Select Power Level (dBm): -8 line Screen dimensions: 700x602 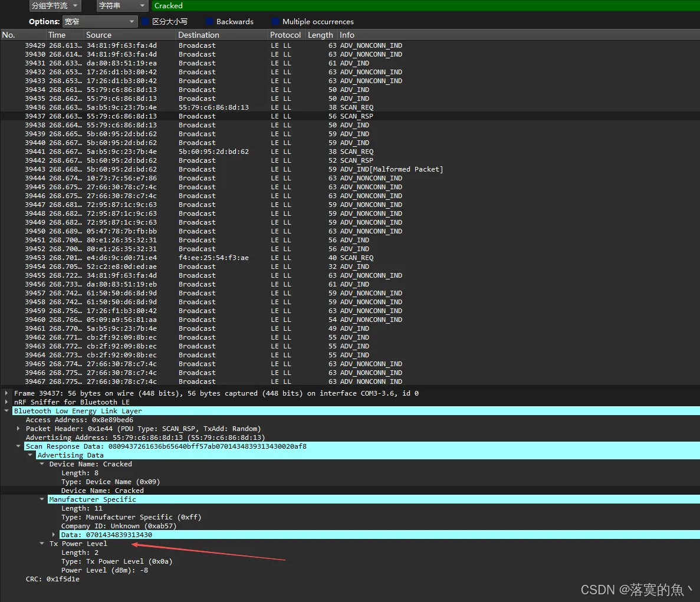tap(104, 570)
